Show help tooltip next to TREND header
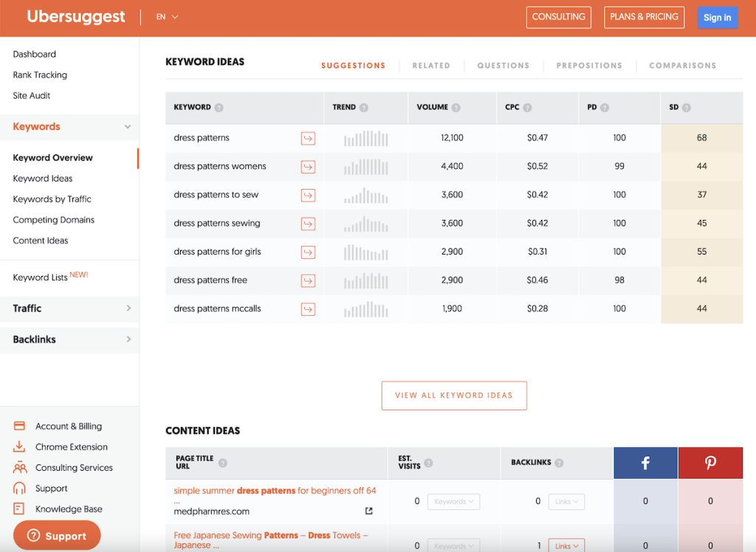 [x=364, y=108]
